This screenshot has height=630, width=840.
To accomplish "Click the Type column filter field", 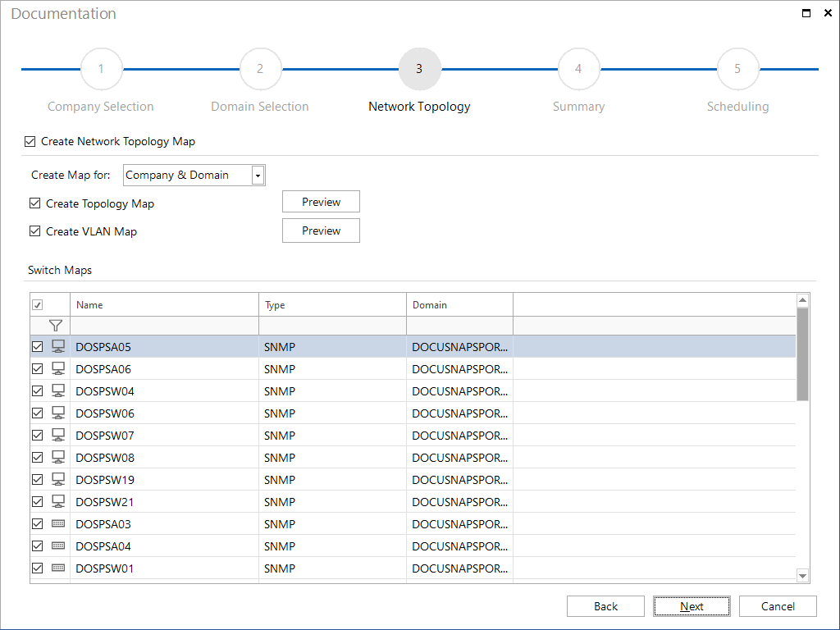I will click(x=333, y=326).
